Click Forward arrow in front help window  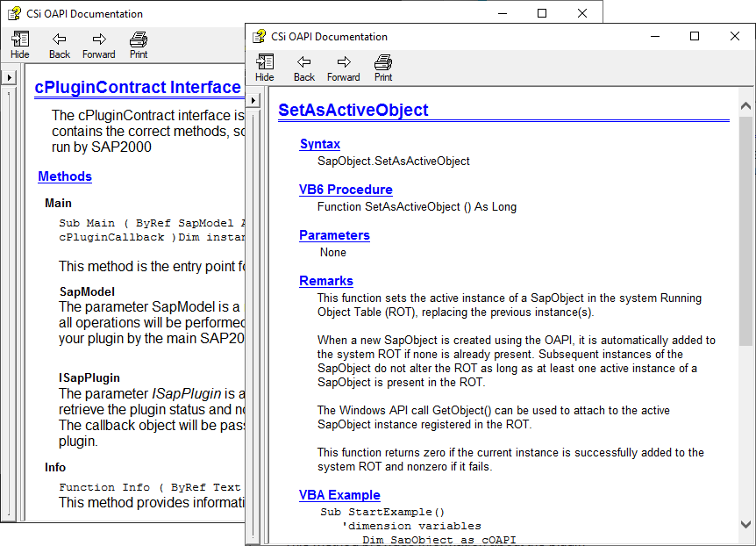(x=344, y=68)
